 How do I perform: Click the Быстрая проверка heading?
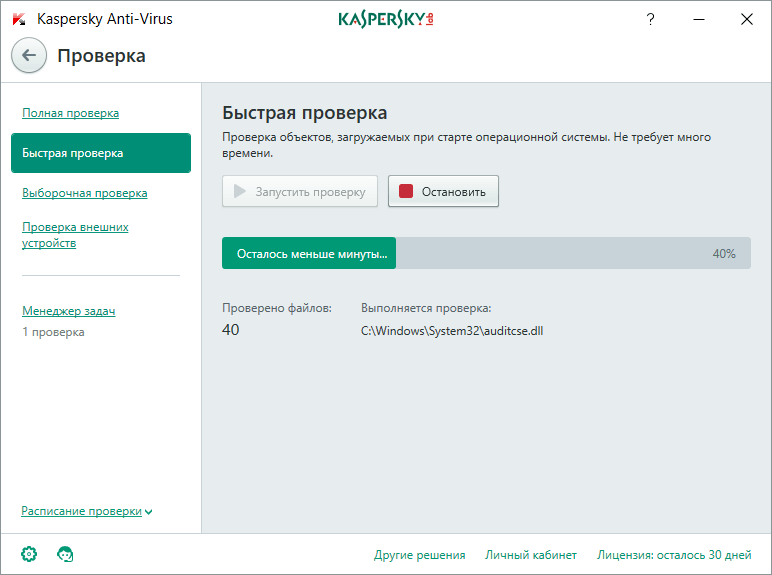pos(304,113)
